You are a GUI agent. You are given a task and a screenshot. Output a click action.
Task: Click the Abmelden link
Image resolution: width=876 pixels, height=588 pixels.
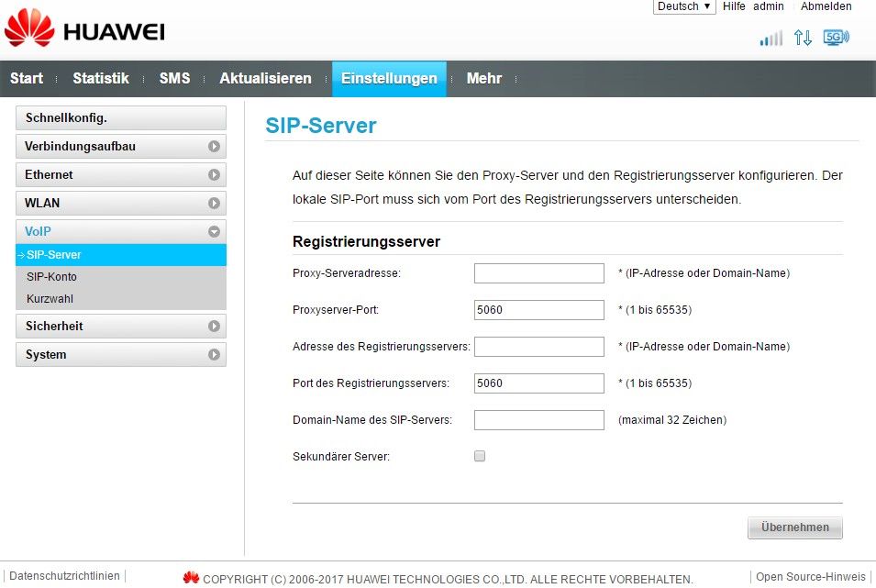pos(826,6)
